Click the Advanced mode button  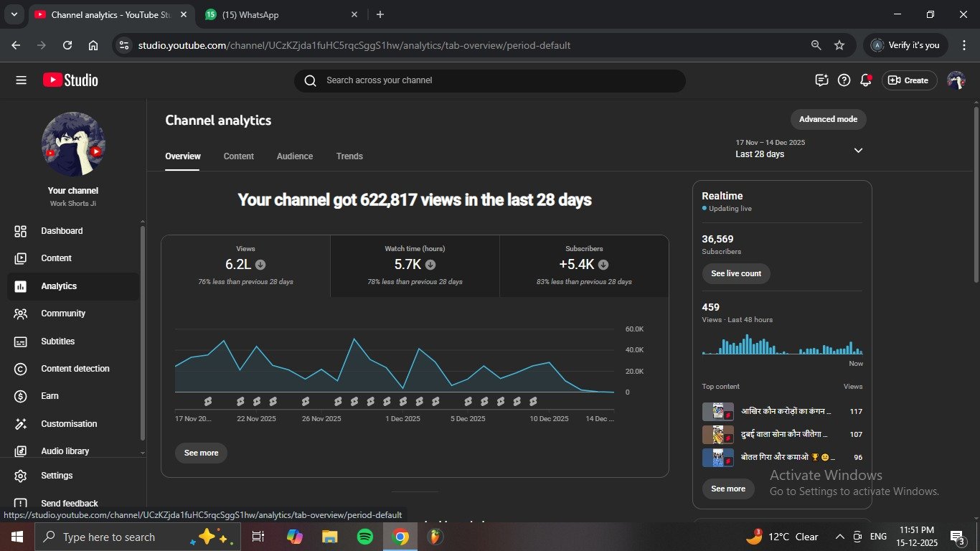[x=828, y=119]
